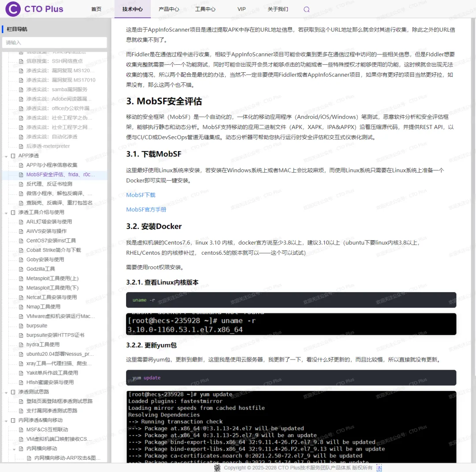Open the MobSF下载 link
476x472 pixels.
coord(141,195)
